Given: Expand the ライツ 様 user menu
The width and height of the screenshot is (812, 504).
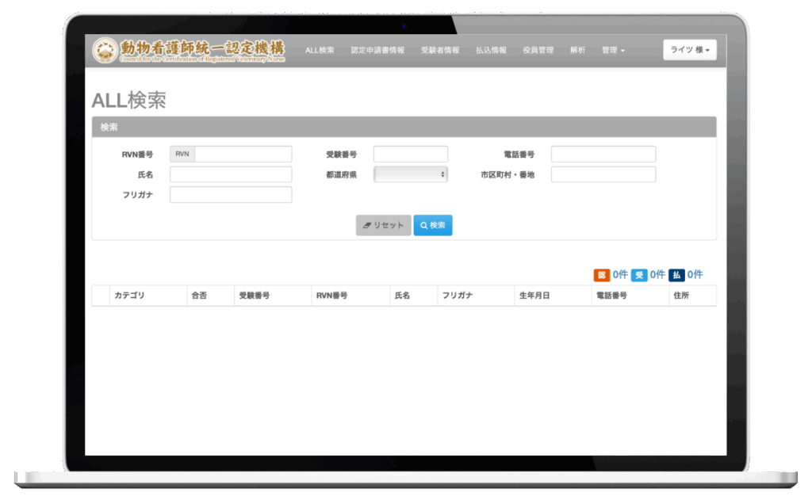Looking at the screenshot, I should (x=689, y=50).
